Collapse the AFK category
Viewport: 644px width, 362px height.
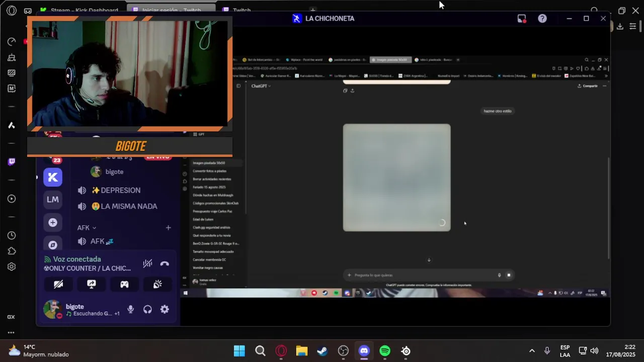point(87,228)
